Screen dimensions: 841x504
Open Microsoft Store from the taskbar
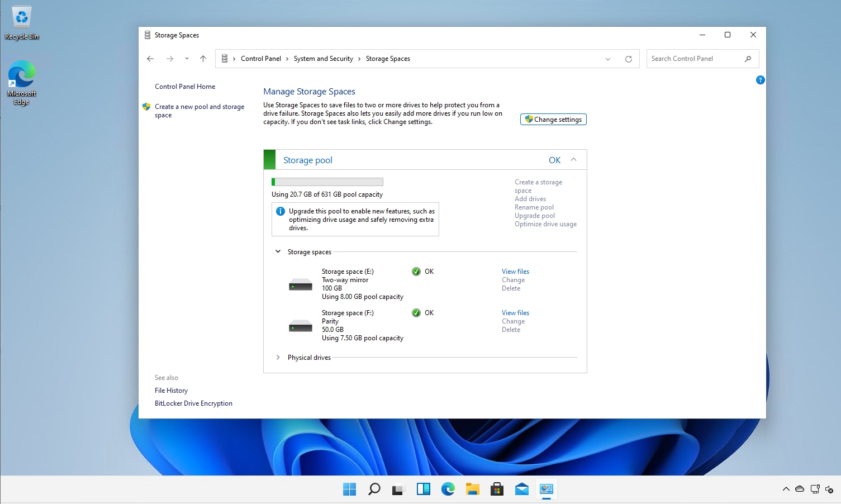coord(497,488)
